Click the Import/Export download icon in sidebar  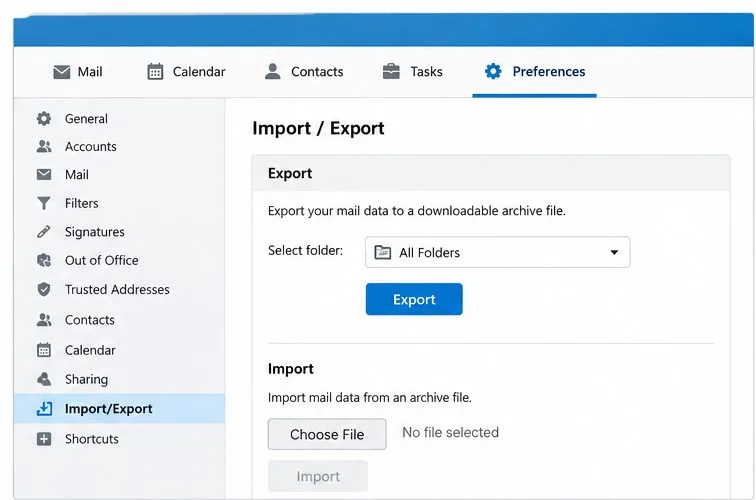click(x=44, y=409)
